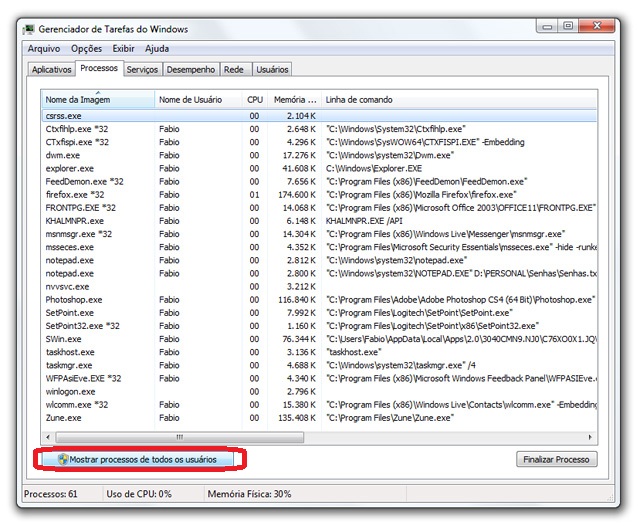Click the right arrow of horizontal scrollbar
Image resolution: width=640 pixels, height=532 pixels.
pyautogui.click(x=590, y=437)
